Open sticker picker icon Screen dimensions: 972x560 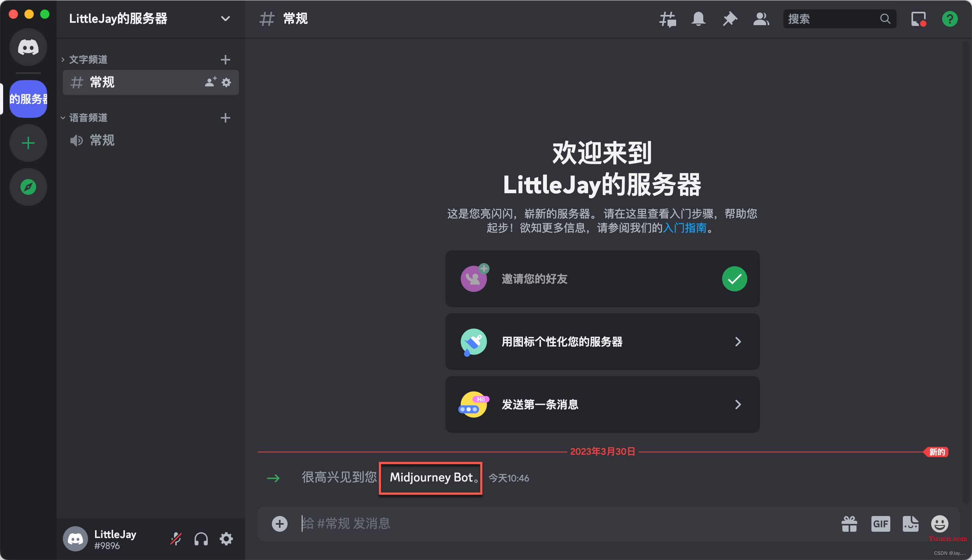coord(911,524)
